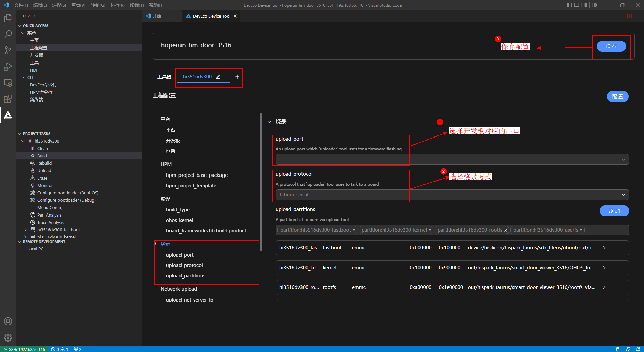The height and width of the screenshot is (352, 644).
Task: Remove partition hi3516dv300_fastboot tag
Action: 354,230
